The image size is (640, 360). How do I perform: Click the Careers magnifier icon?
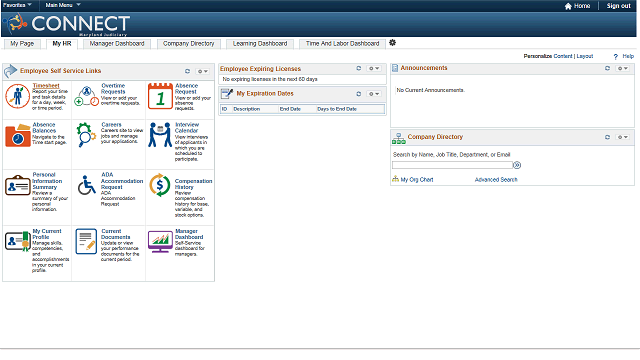(x=86, y=135)
